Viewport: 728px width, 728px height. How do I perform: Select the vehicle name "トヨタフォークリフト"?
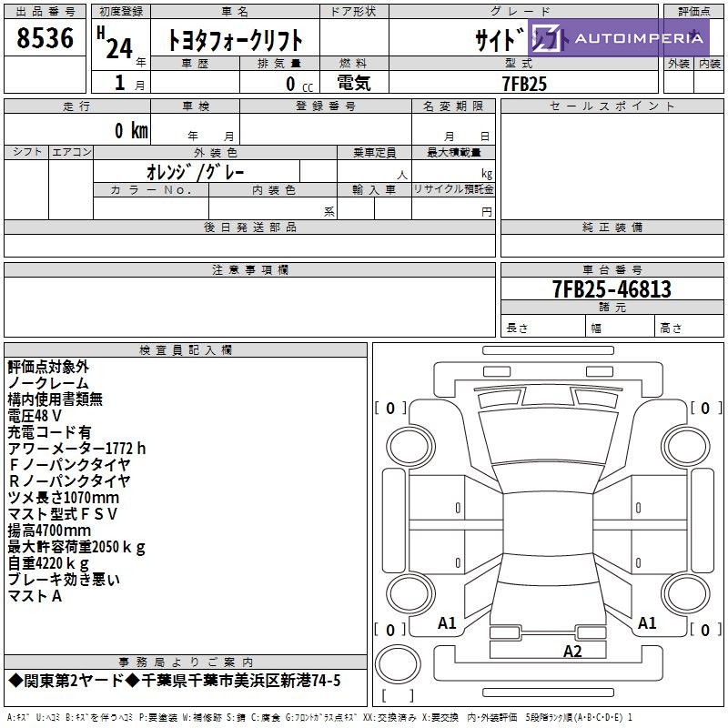[x=235, y=40]
